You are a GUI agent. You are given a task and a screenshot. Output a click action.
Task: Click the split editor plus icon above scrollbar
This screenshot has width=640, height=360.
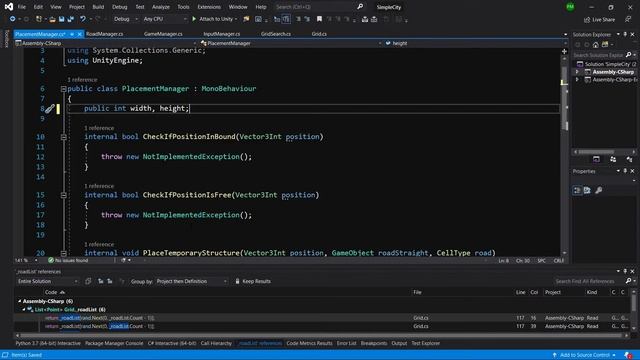(564, 51)
